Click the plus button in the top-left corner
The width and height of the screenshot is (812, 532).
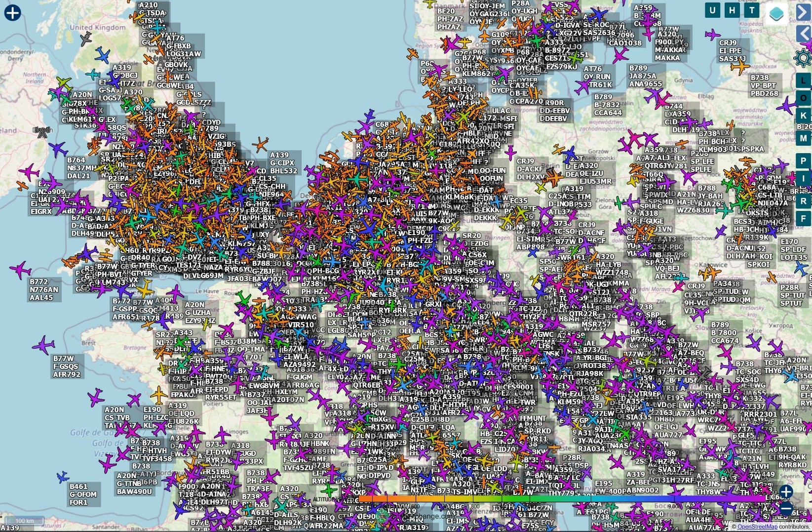(12, 13)
